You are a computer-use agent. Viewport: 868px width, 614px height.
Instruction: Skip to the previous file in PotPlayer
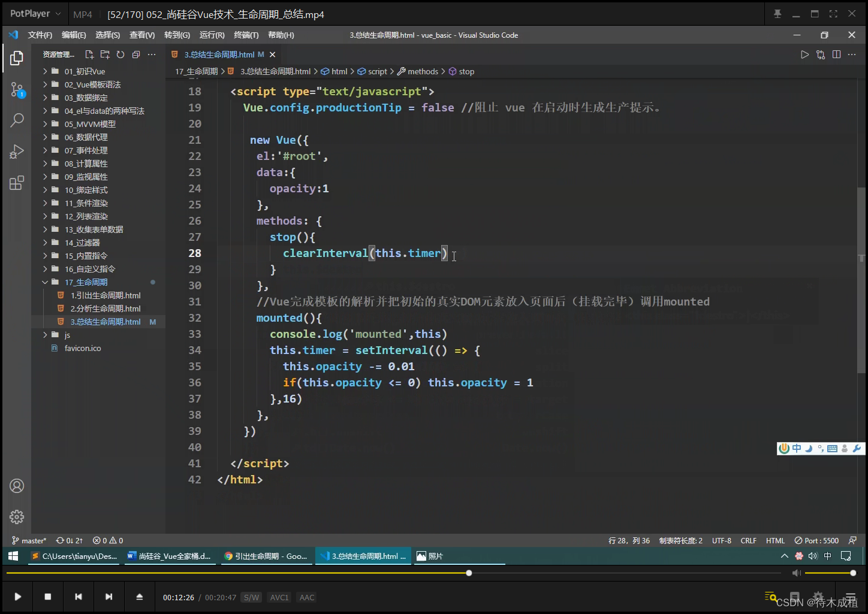[x=79, y=597]
